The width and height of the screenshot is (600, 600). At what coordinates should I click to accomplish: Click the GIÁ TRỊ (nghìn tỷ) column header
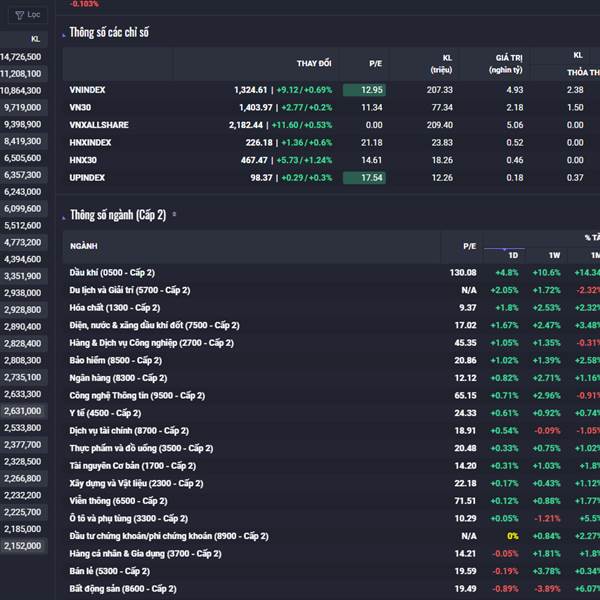coord(505,64)
